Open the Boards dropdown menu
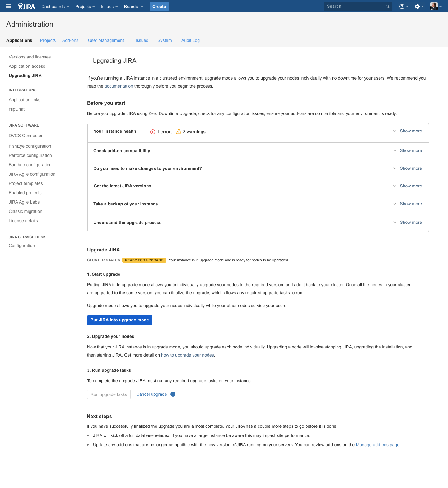 click(x=133, y=7)
